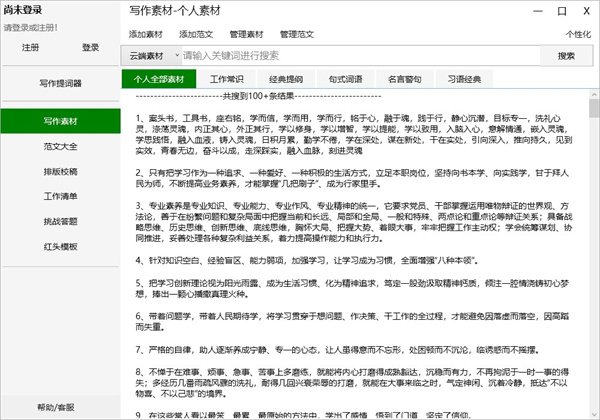Go to 范文大全 in the sidebar
Image resolution: width=600 pixels, height=420 pixels.
pyautogui.click(x=60, y=145)
